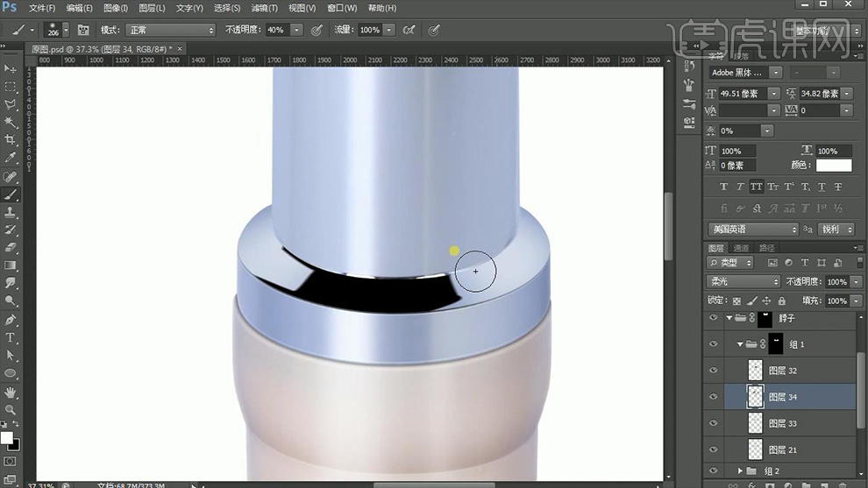Pick the Eyedropper tool
The height and width of the screenshot is (488, 868).
(11, 158)
